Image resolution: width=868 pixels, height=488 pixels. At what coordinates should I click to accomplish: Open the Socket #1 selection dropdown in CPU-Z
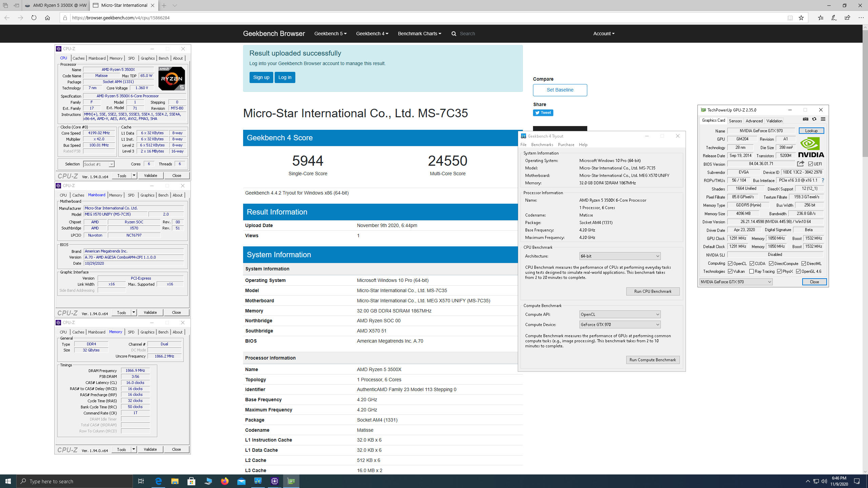[x=99, y=164]
